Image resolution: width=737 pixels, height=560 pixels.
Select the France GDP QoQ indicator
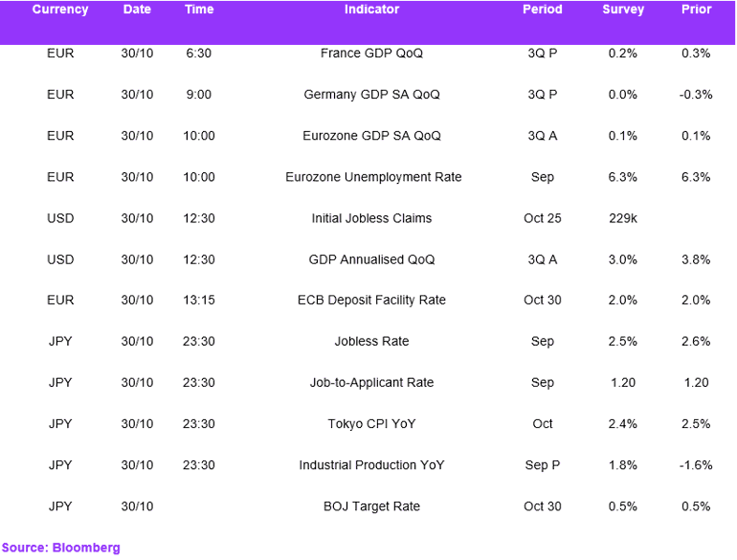[371, 54]
